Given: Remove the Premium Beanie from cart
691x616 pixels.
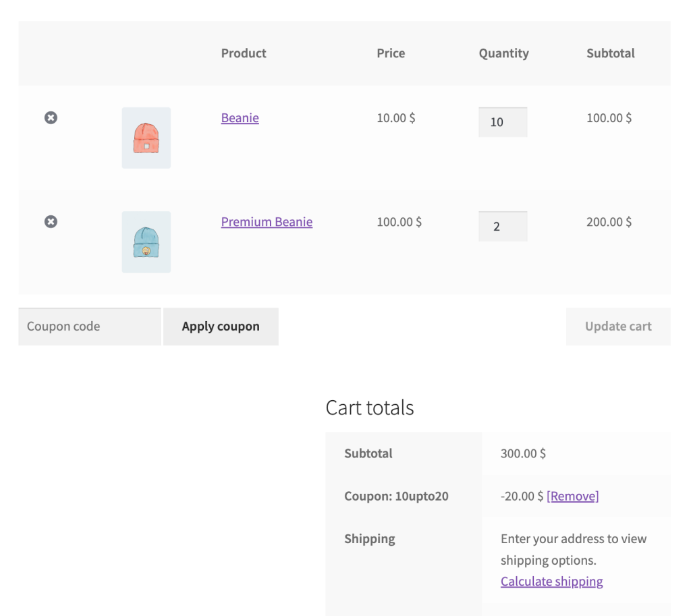Looking at the screenshot, I should click(x=51, y=222).
